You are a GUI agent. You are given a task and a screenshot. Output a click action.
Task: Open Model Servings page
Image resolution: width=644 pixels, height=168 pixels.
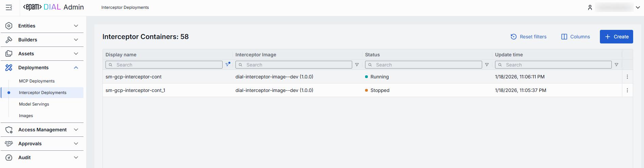(x=34, y=104)
